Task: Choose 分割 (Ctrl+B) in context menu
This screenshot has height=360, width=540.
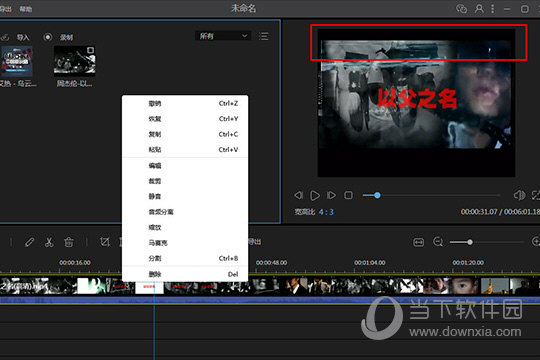Action: (x=185, y=258)
